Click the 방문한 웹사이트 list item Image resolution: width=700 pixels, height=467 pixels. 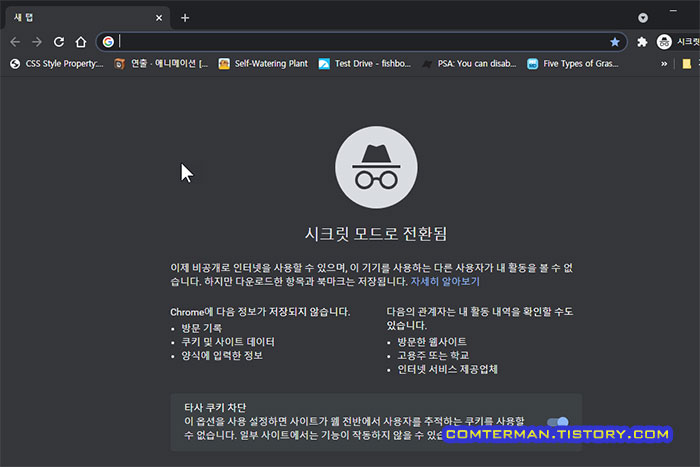pos(432,342)
